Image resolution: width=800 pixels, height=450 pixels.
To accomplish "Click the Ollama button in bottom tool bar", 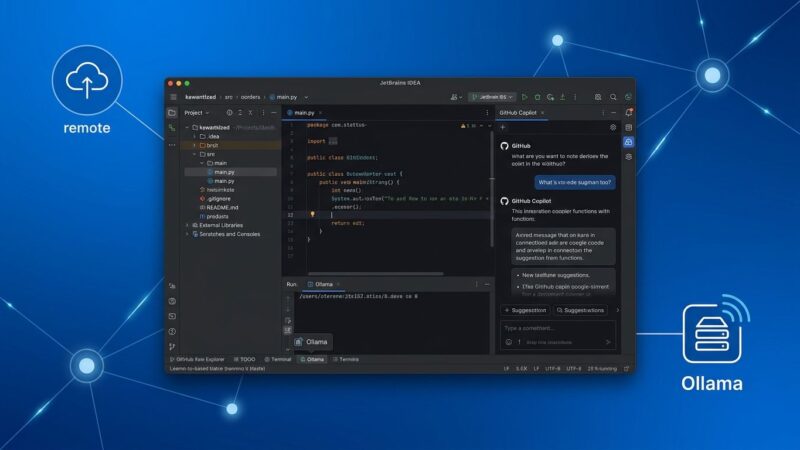I will coord(312,359).
